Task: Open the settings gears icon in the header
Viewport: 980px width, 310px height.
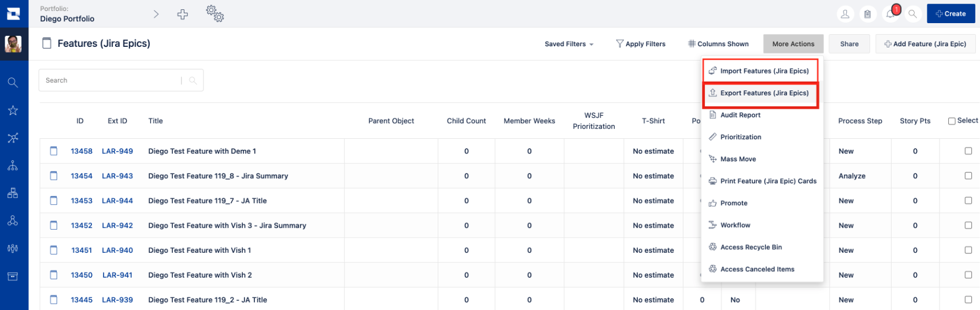Action: pos(215,14)
